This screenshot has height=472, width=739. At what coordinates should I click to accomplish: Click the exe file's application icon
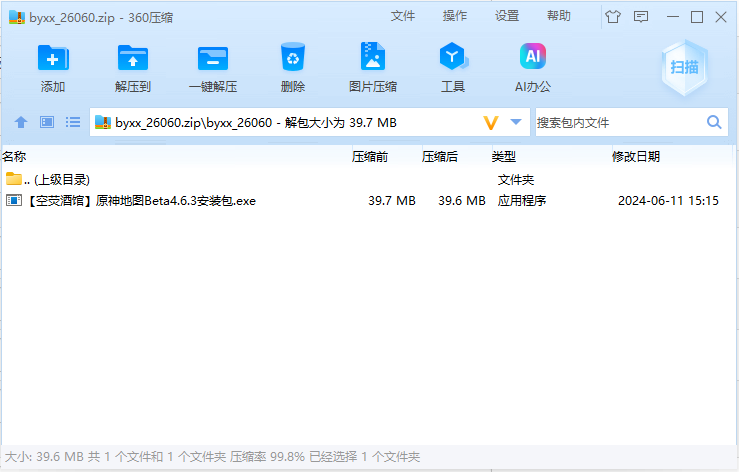tap(14, 200)
